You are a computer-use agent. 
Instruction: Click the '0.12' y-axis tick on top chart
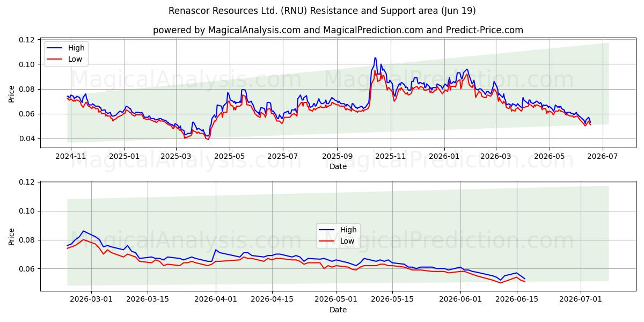click(x=27, y=40)
